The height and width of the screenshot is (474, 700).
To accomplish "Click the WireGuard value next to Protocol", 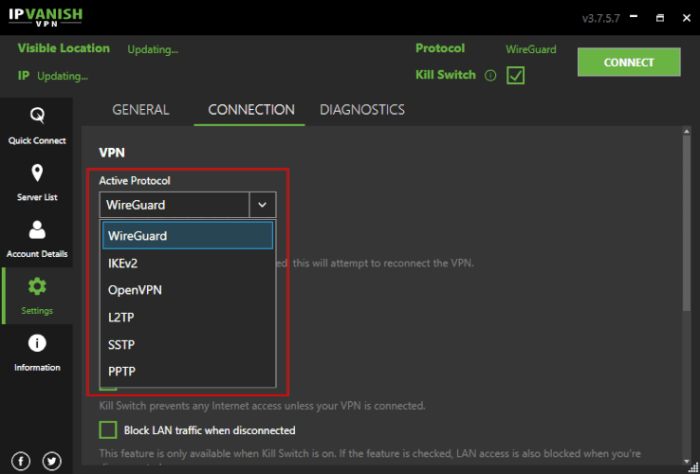I will click(531, 49).
